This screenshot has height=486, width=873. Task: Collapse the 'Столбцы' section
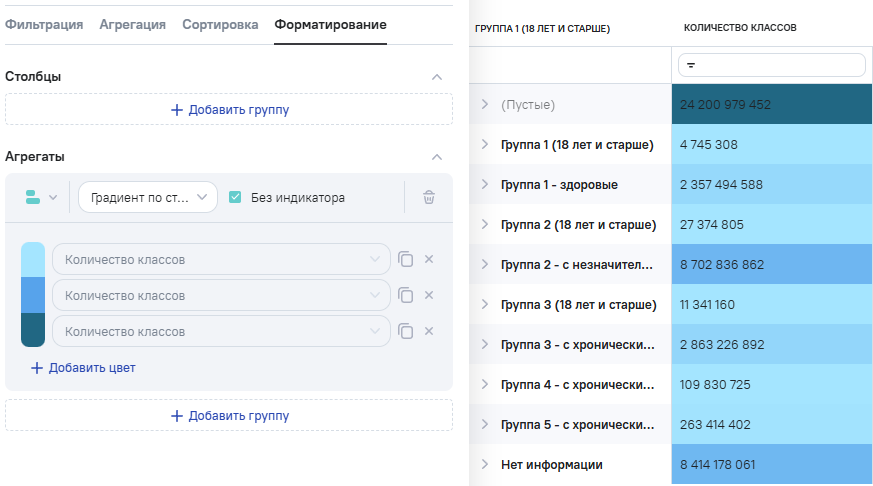(436, 77)
